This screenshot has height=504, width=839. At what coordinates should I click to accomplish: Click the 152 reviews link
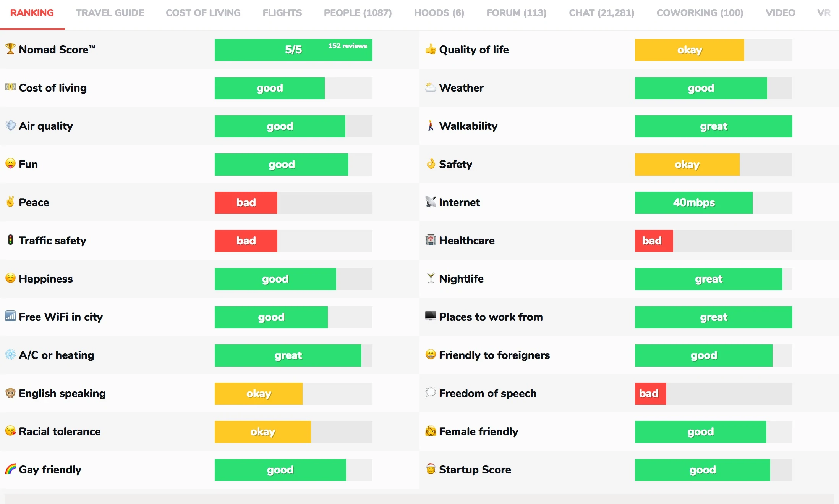[x=347, y=46]
